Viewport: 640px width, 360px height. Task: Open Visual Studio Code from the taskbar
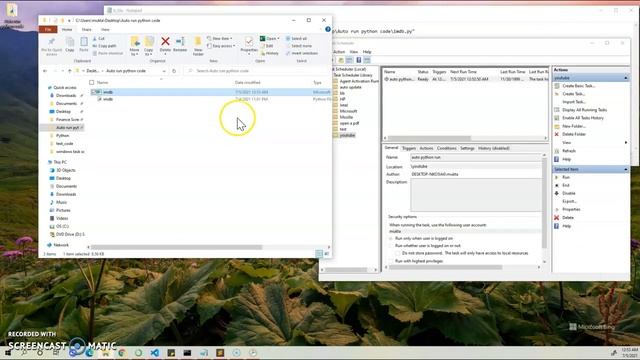155,353
